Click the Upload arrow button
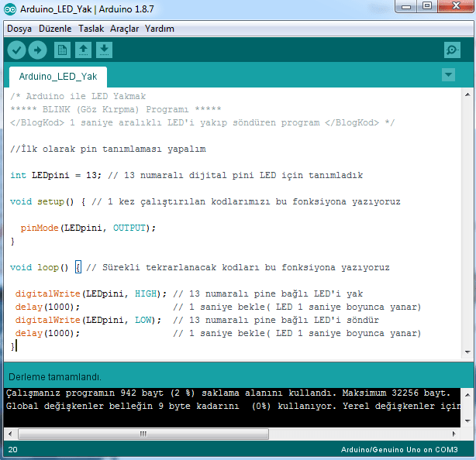 pos(38,50)
